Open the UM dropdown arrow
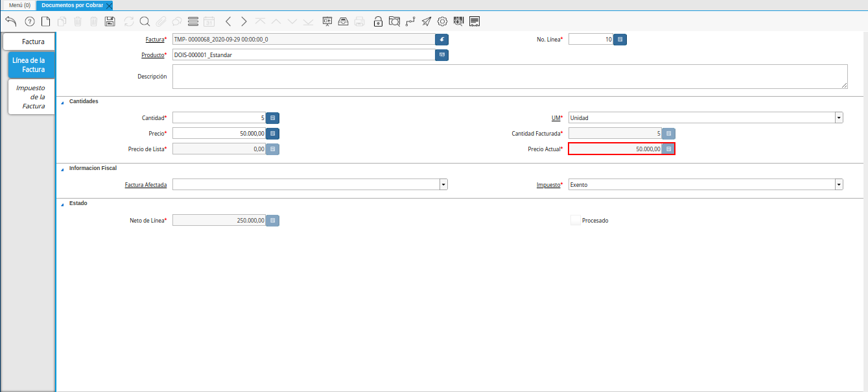 (x=839, y=118)
